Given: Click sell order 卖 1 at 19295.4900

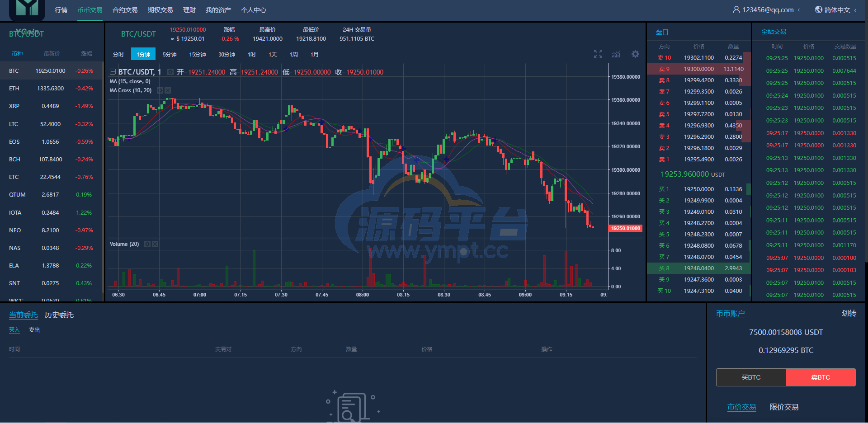Looking at the screenshot, I should coord(699,160).
